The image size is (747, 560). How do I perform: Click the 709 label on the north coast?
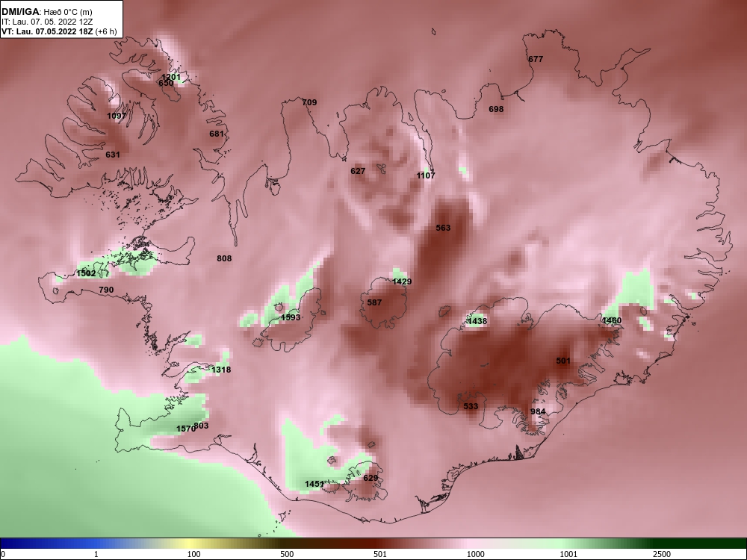coord(309,102)
